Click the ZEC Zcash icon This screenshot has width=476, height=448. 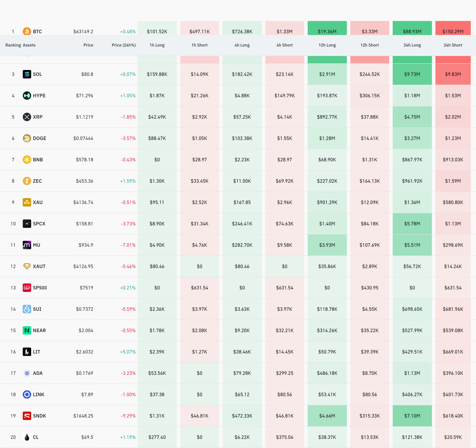coord(27,181)
